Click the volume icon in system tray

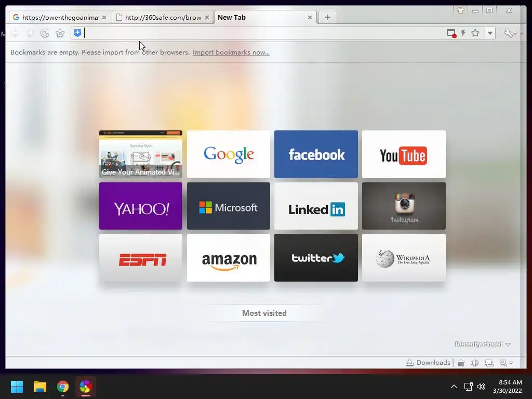pyautogui.click(x=481, y=387)
